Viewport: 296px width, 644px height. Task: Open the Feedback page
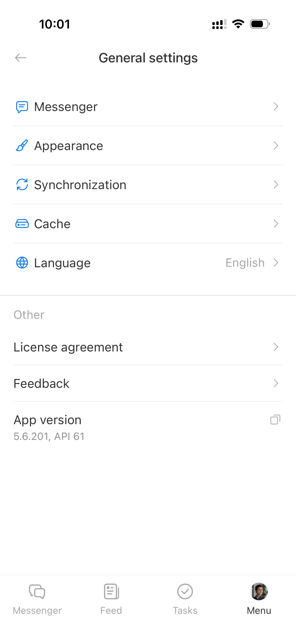[x=41, y=383]
